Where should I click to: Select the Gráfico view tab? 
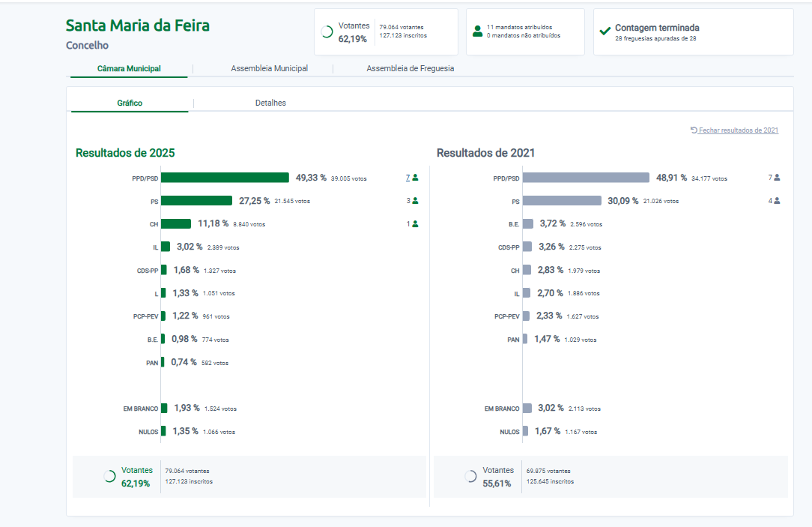[x=130, y=103]
